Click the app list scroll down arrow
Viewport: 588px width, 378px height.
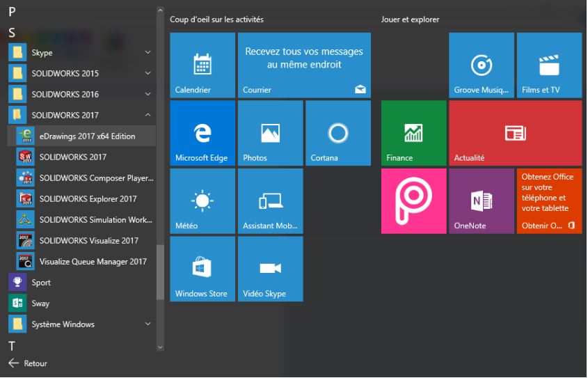point(161,347)
